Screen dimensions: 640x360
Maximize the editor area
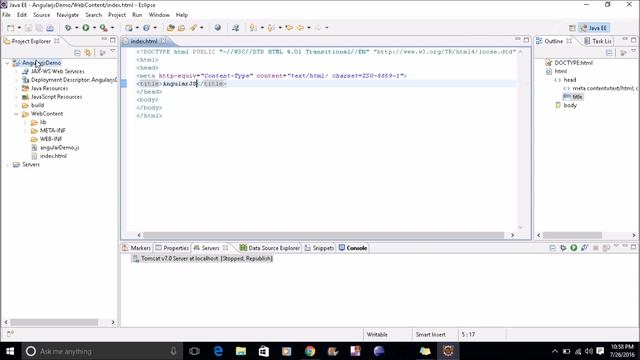(x=526, y=40)
